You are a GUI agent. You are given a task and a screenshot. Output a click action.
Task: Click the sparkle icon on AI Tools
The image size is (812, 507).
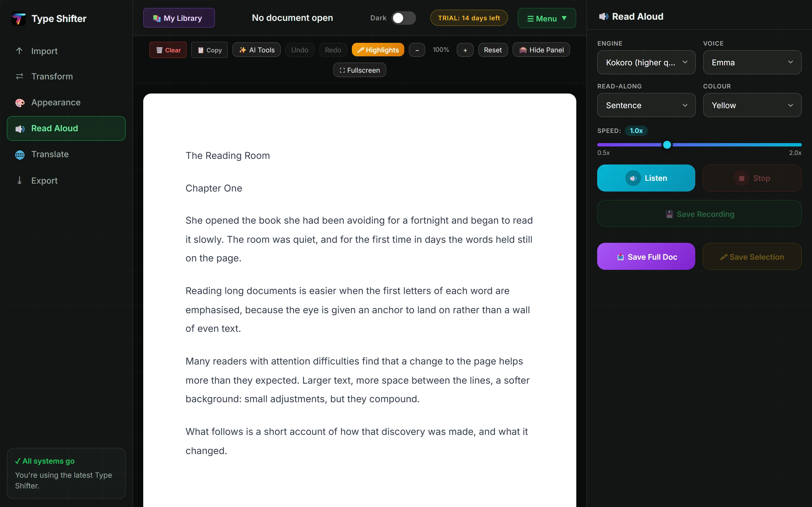[242, 50]
